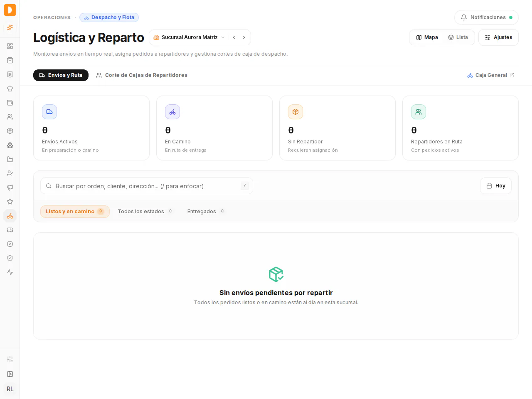Click the Sin envíos pendientes por repartir heading
Image resolution: width=532 pixels, height=399 pixels.
click(x=276, y=293)
